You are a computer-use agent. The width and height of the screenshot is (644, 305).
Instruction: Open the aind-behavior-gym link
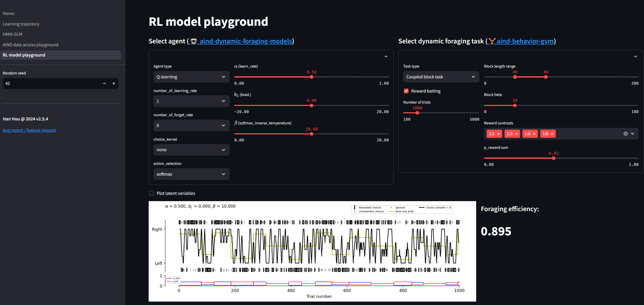click(x=521, y=41)
